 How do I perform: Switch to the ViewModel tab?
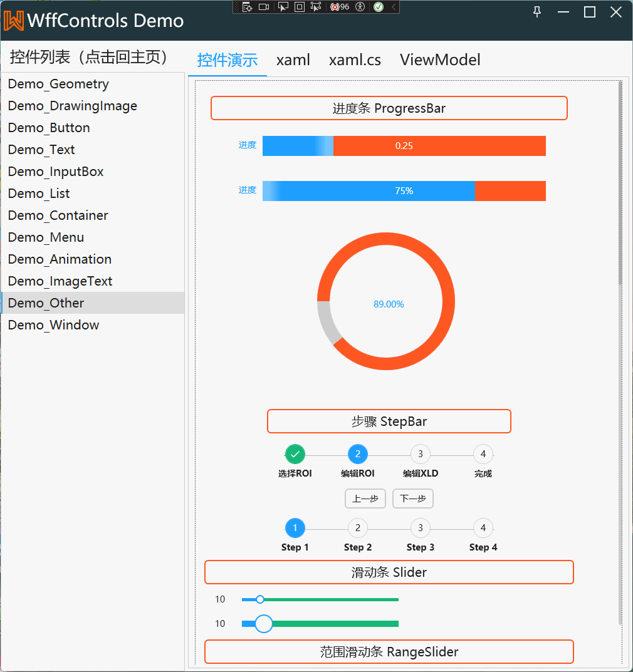click(x=440, y=60)
